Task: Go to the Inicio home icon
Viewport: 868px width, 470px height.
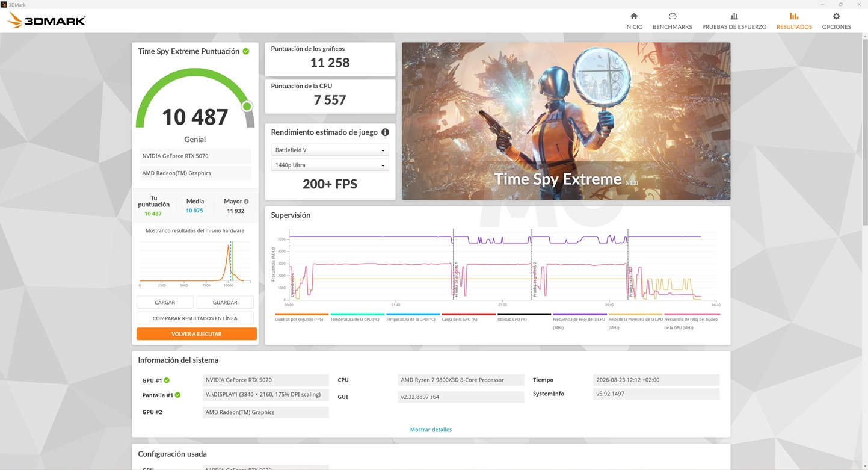Action: point(633,16)
